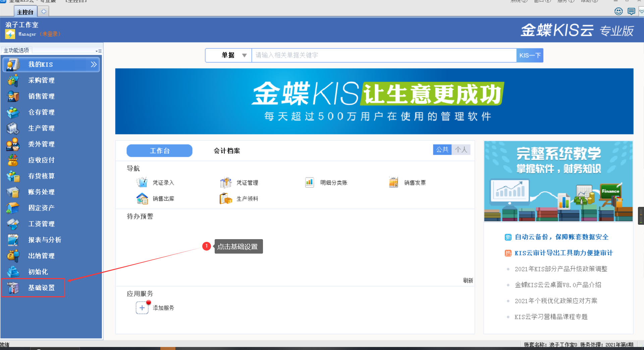Screen dimensions: 644x350
Task: Click the KIS一下 search button
Action: 530,55
